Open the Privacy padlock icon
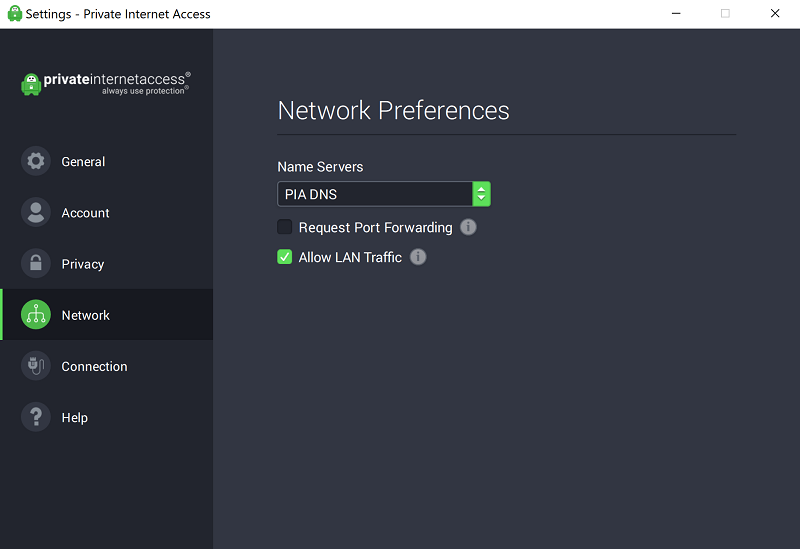Viewport: 800px width, 549px height. tap(36, 263)
